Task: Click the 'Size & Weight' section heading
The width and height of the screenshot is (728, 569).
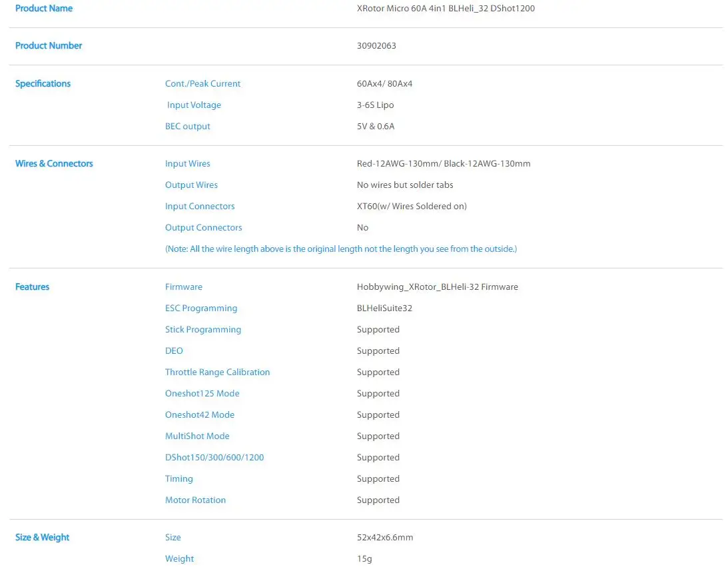Action: pos(42,538)
